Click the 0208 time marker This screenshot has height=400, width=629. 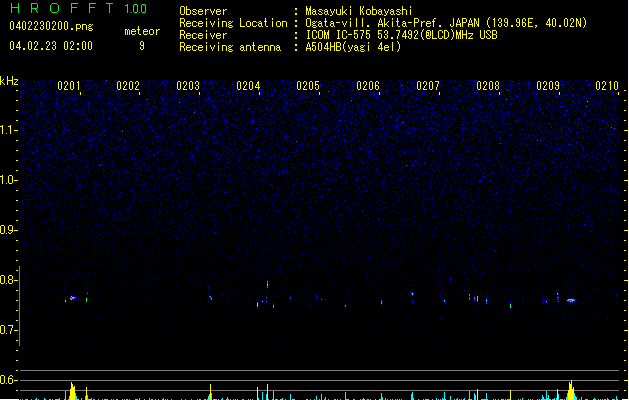[488, 86]
